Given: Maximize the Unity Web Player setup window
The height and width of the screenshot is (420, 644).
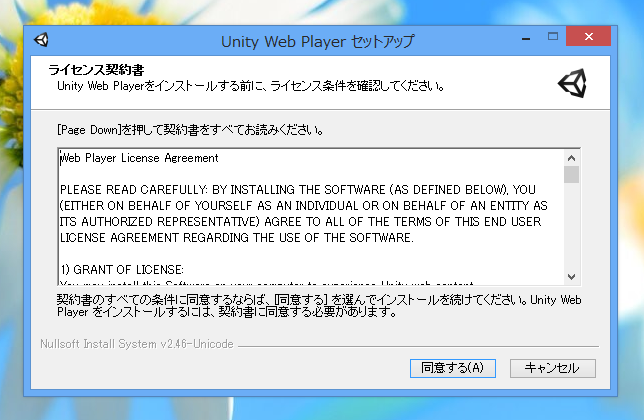Looking at the screenshot, I should point(553,37).
